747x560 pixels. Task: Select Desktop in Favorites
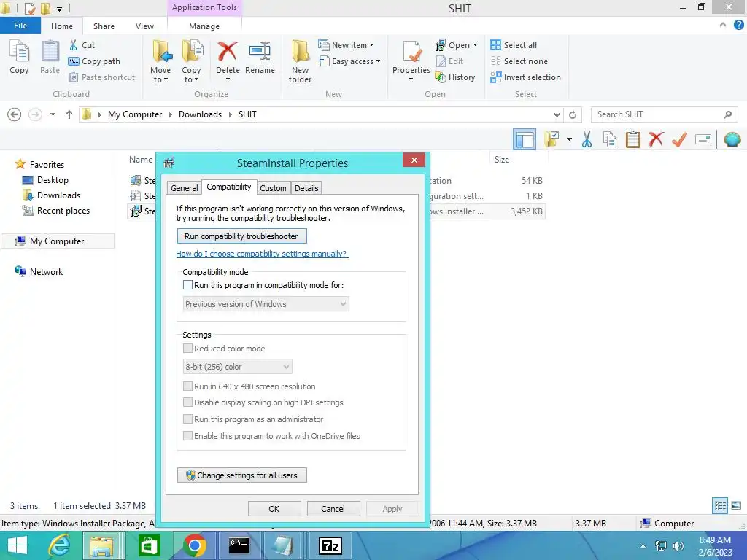tap(46, 180)
